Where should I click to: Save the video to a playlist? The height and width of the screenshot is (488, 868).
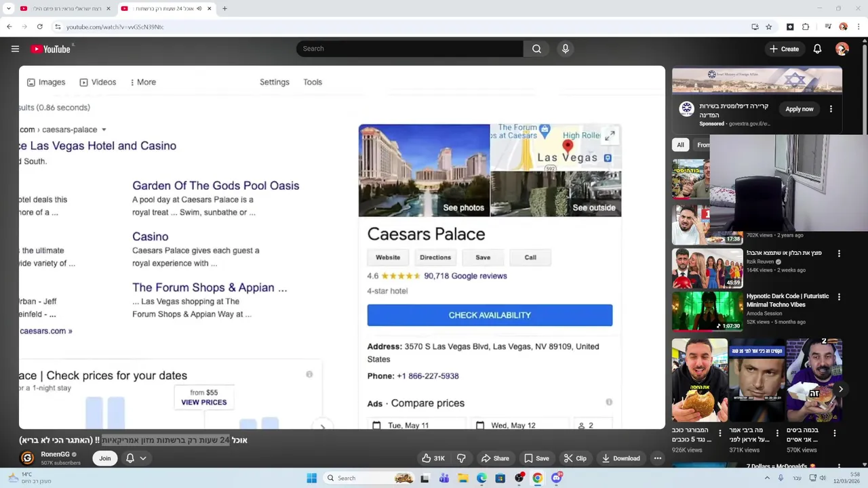coord(536,458)
